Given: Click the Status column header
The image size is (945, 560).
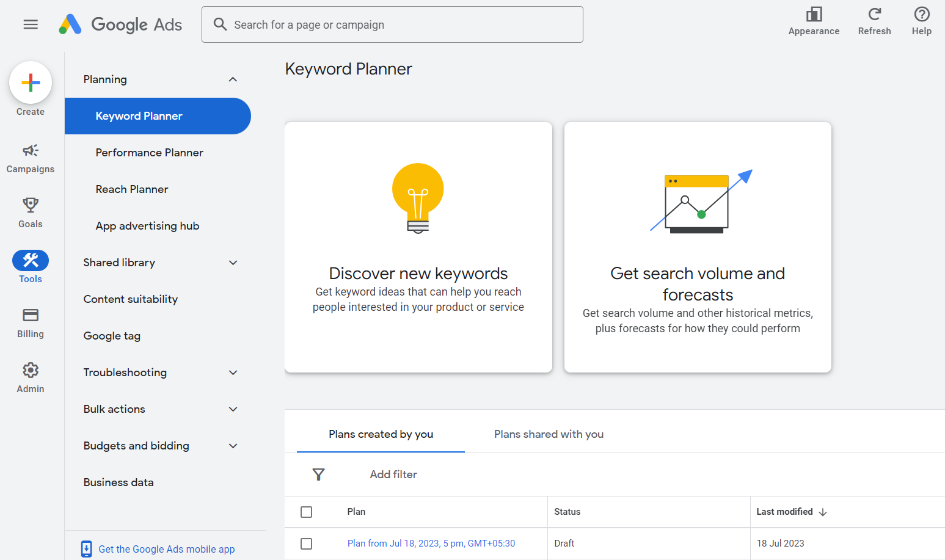Looking at the screenshot, I should click(x=567, y=512).
